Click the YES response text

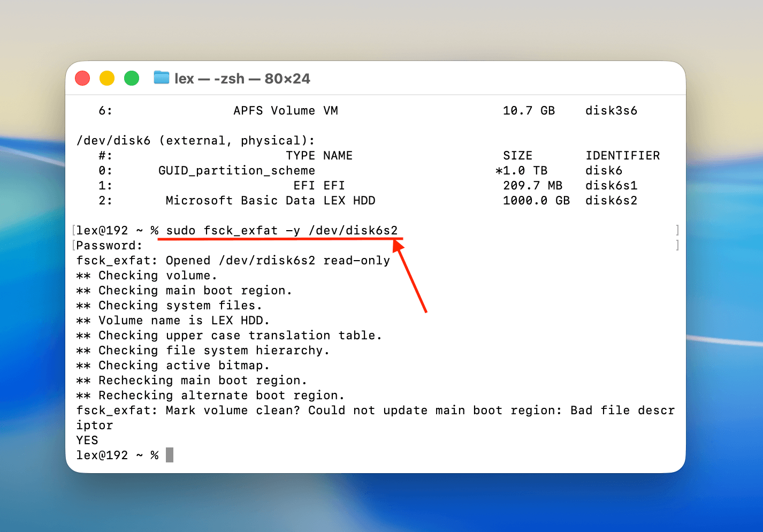click(x=86, y=440)
